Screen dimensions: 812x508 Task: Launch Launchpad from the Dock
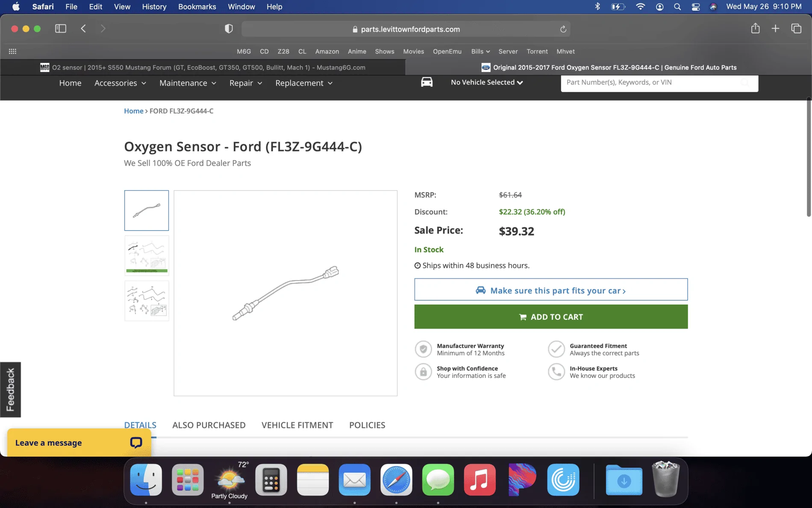188,480
